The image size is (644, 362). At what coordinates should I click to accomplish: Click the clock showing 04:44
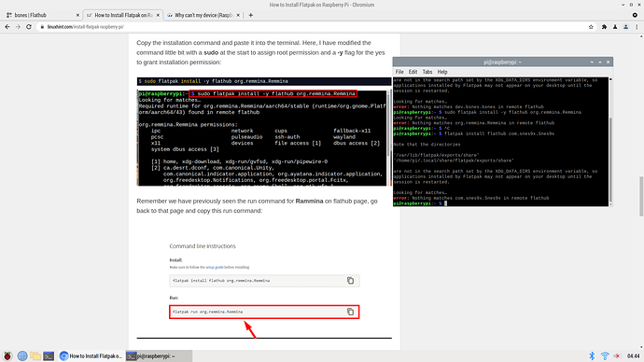(634, 355)
